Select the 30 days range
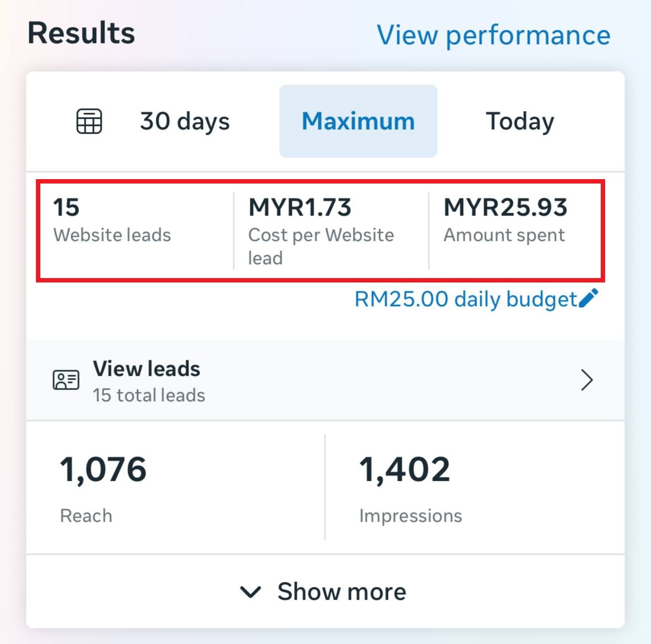 185,121
